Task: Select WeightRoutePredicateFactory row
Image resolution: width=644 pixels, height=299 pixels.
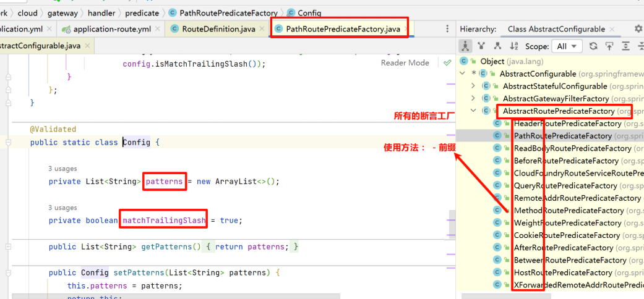Action: [549, 223]
